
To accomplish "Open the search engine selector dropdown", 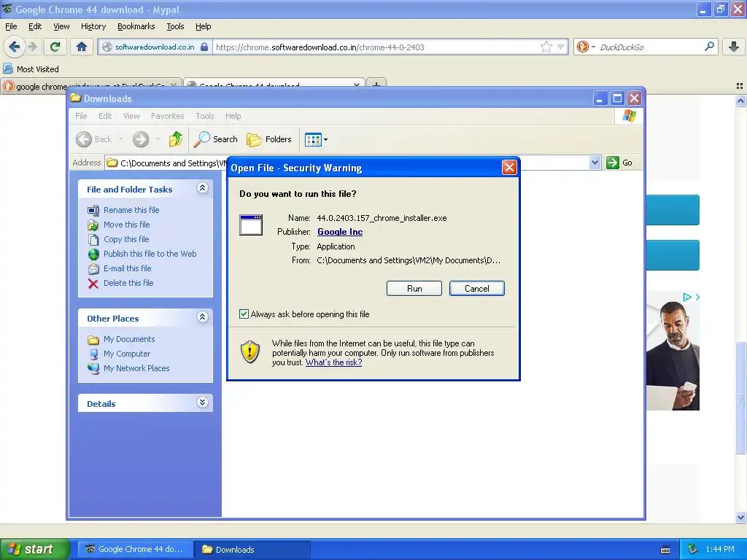I will (x=593, y=47).
